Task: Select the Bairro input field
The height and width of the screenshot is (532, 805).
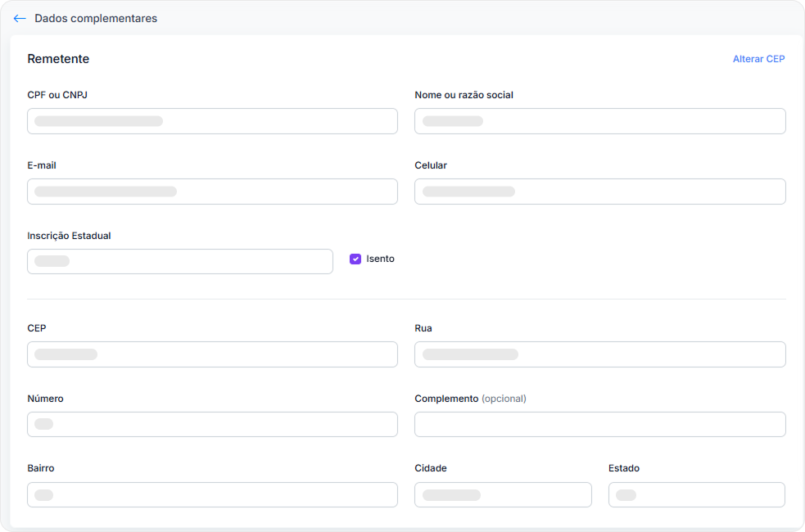Action: coord(212,494)
